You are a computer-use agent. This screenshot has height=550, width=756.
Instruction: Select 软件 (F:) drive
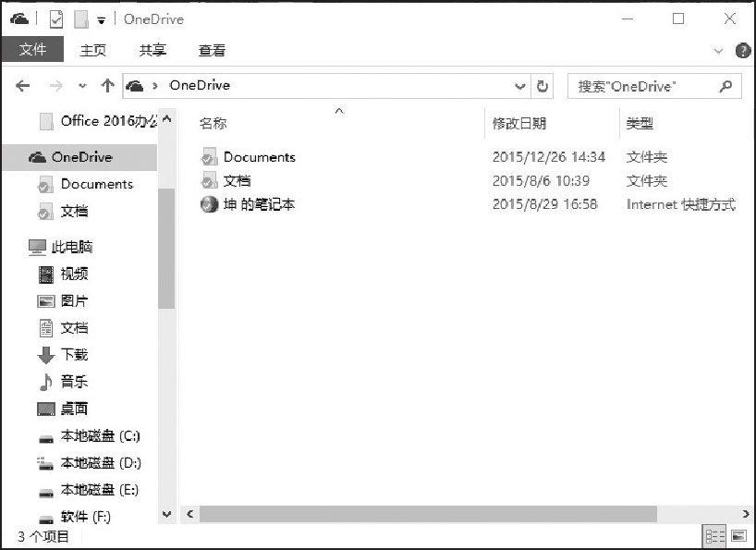[x=75, y=517]
